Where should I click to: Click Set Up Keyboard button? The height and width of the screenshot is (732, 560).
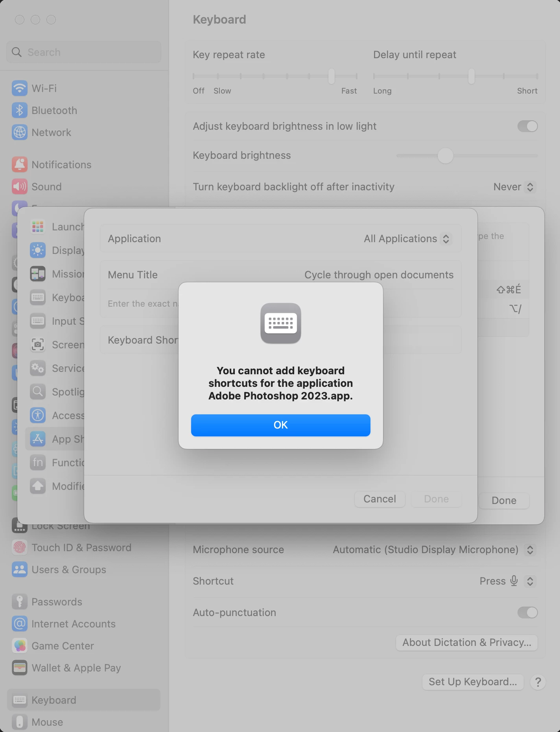(473, 682)
